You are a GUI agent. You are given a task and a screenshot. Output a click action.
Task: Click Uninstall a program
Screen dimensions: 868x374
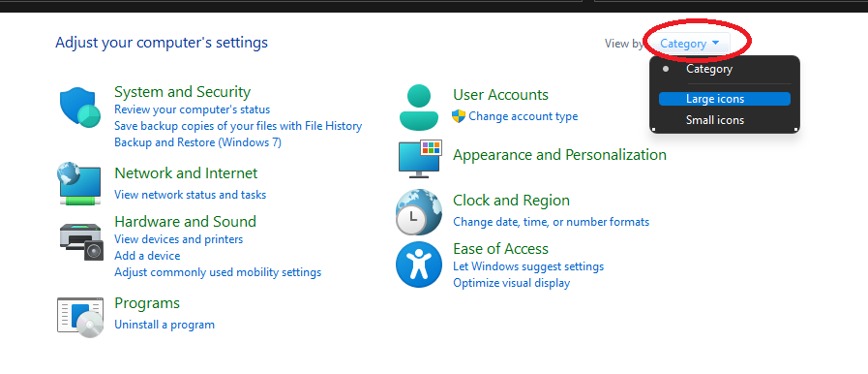tap(165, 325)
